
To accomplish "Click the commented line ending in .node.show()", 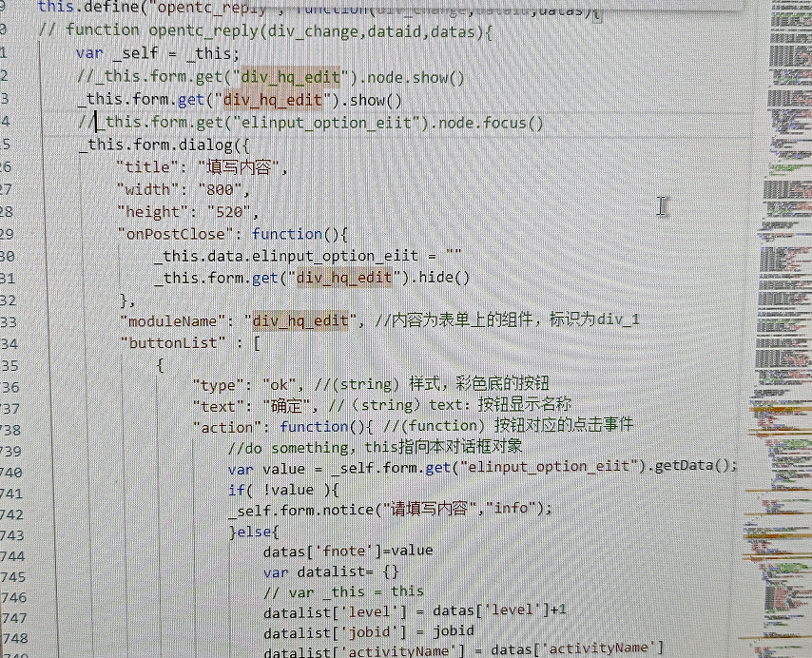I will (271, 77).
